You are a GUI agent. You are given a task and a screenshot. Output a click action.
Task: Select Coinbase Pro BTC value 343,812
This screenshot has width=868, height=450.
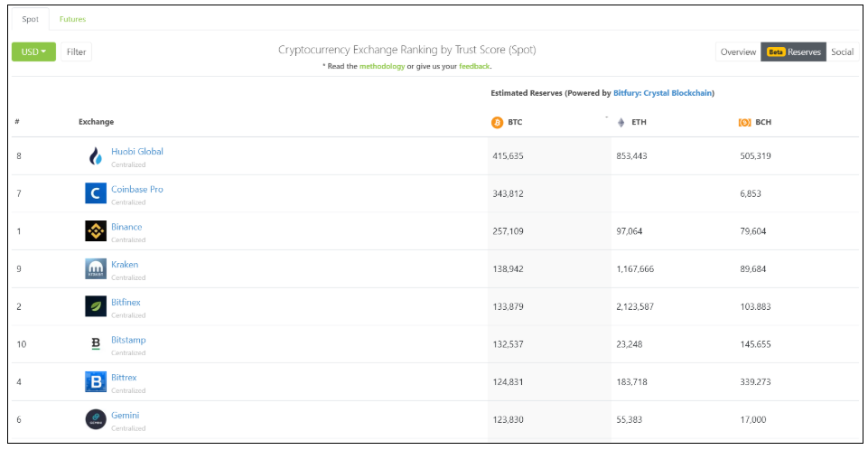point(509,193)
